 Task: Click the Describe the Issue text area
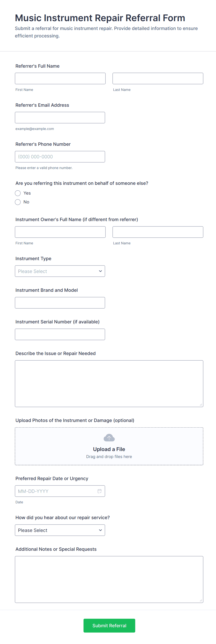(109, 384)
